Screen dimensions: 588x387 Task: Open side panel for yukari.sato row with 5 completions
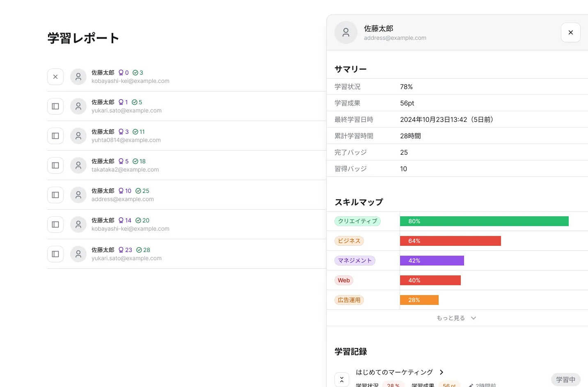coord(55,106)
